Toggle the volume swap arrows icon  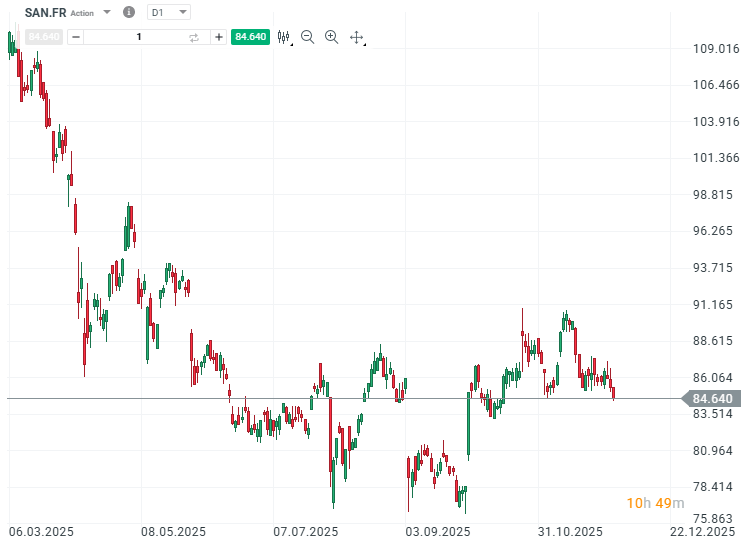point(194,37)
